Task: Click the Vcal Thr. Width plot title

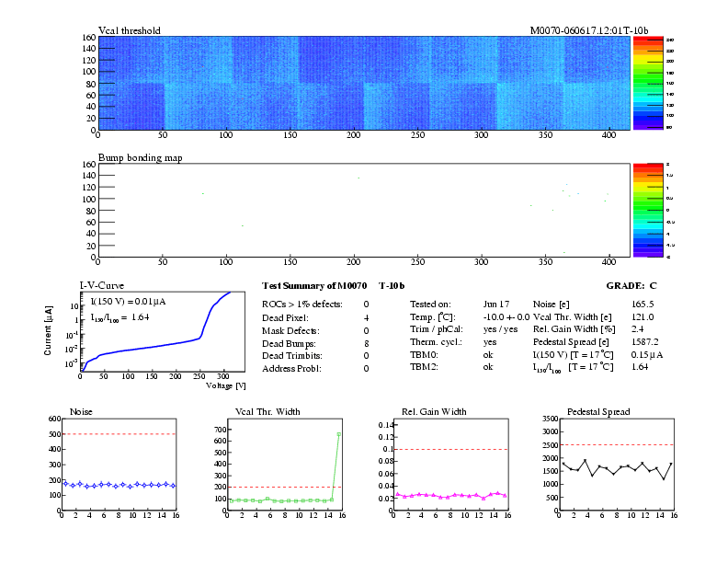Action: 267,411
